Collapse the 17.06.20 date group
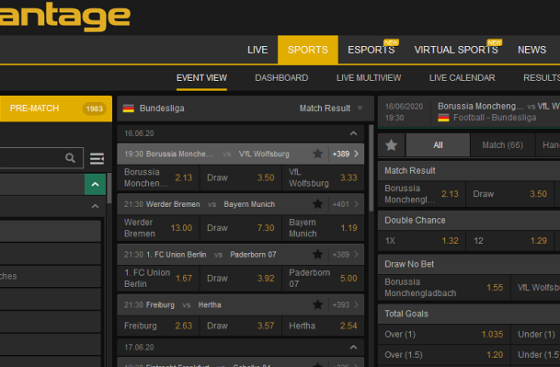The width and height of the screenshot is (560, 367). pos(353,347)
